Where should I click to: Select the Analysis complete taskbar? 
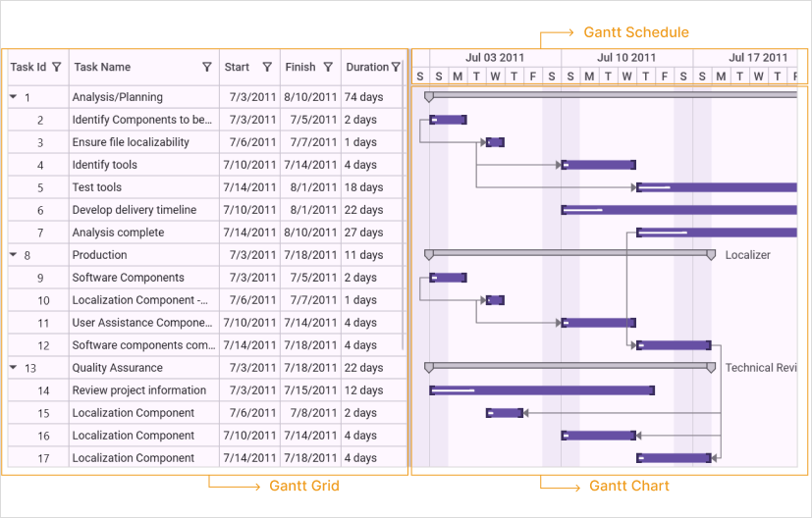click(x=717, y=233)
